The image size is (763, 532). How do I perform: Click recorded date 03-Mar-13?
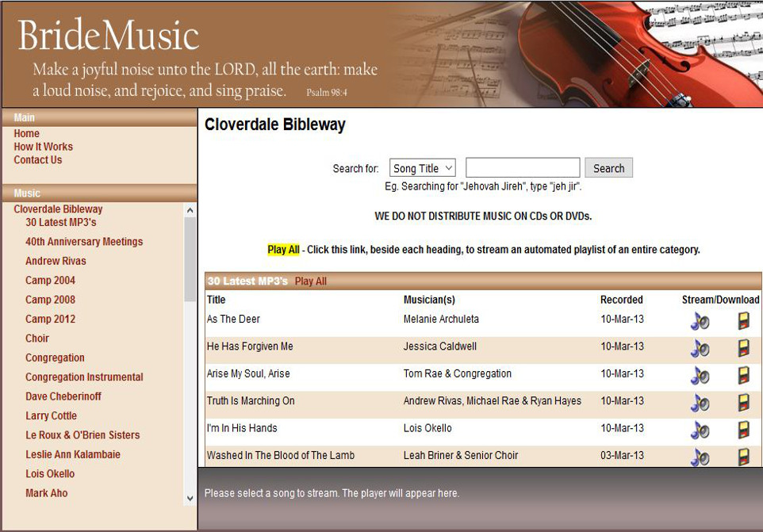622,455
